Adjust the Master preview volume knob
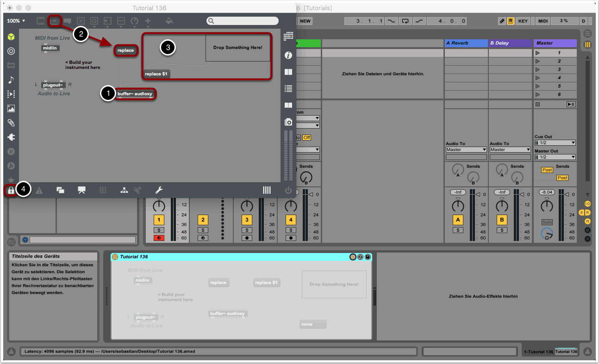Image resolution: width=599 pixels, height=364 pixels. click(x=547, y=234)
